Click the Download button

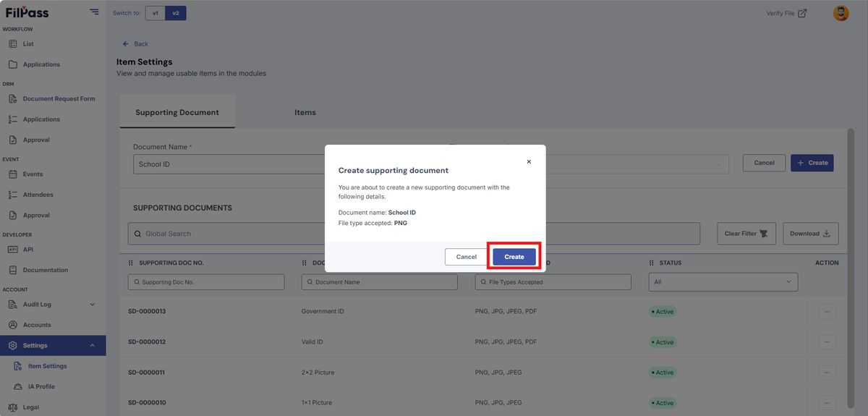[x=811, y=234]
